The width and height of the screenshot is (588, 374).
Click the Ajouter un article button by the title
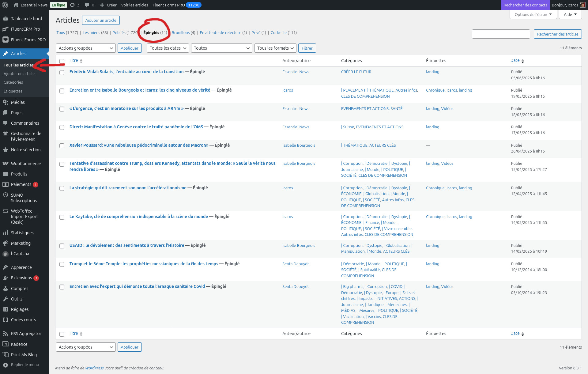click(x=101, y=20)
